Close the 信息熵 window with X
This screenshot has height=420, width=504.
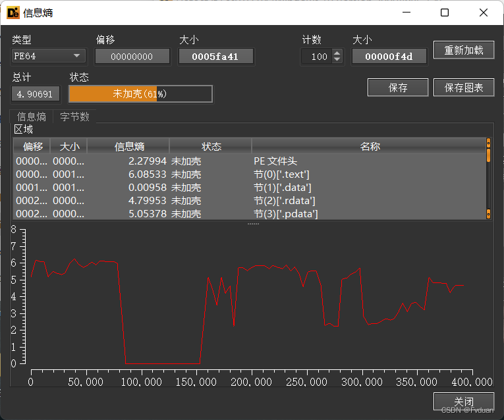[484, 13]
